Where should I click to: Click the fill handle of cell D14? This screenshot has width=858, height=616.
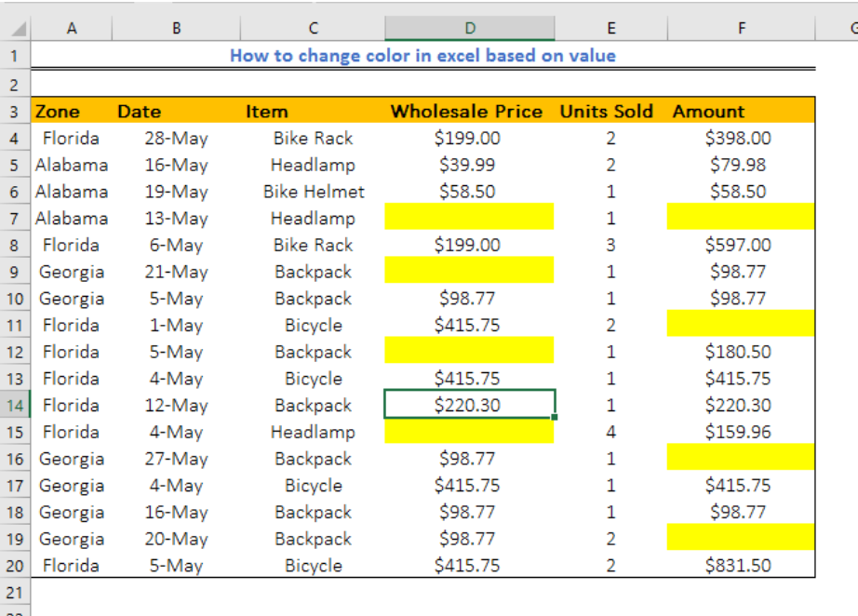555,418
